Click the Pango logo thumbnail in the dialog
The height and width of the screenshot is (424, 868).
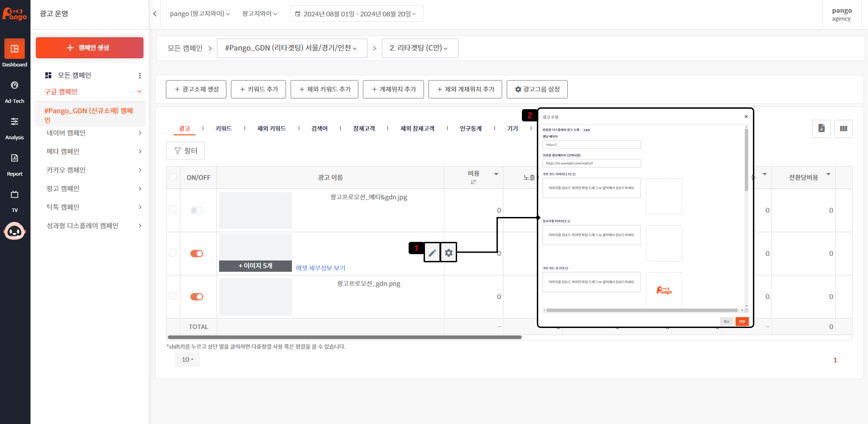tap(664, 290)
